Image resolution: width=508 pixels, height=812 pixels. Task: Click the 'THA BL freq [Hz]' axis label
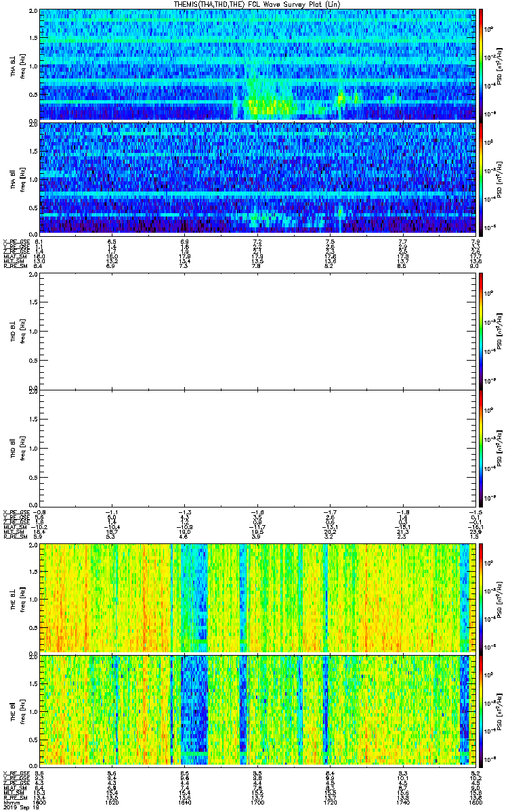(18, 65)
